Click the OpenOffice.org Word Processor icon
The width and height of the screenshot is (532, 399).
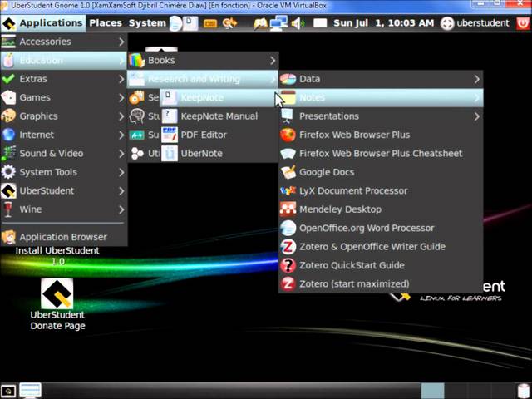(x=288, y=228)
